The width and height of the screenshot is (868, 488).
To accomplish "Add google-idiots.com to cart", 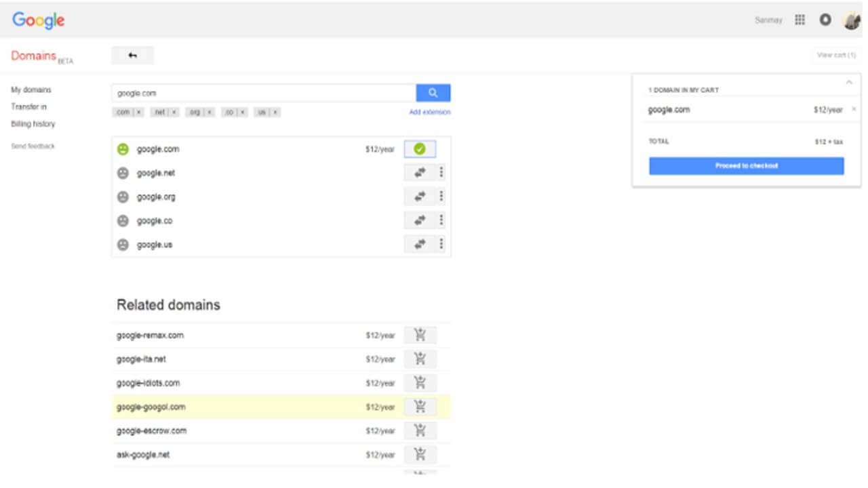I will click(x=420, y=382).
